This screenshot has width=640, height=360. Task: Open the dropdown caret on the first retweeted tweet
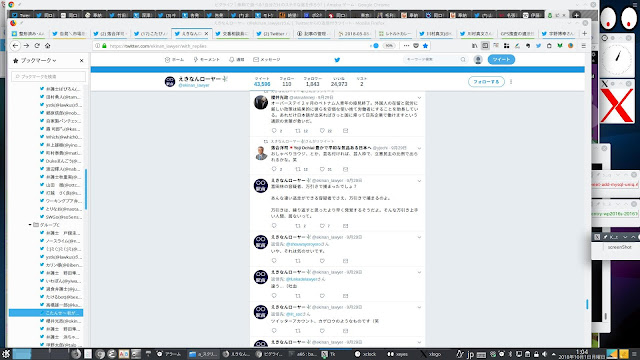419,98
